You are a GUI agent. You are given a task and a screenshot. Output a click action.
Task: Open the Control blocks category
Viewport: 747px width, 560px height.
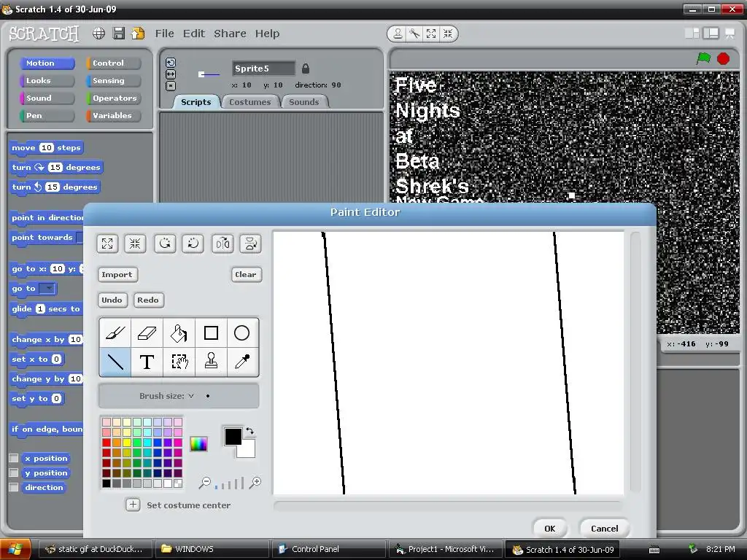click(113, 63)
